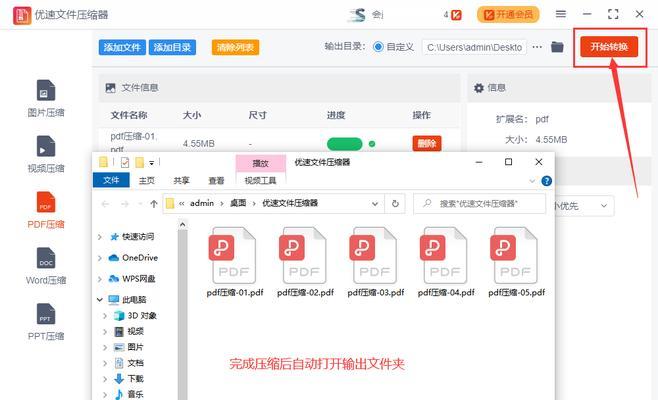
Task: Click admin in the breadcrumb path
Action: click(202, 204)
